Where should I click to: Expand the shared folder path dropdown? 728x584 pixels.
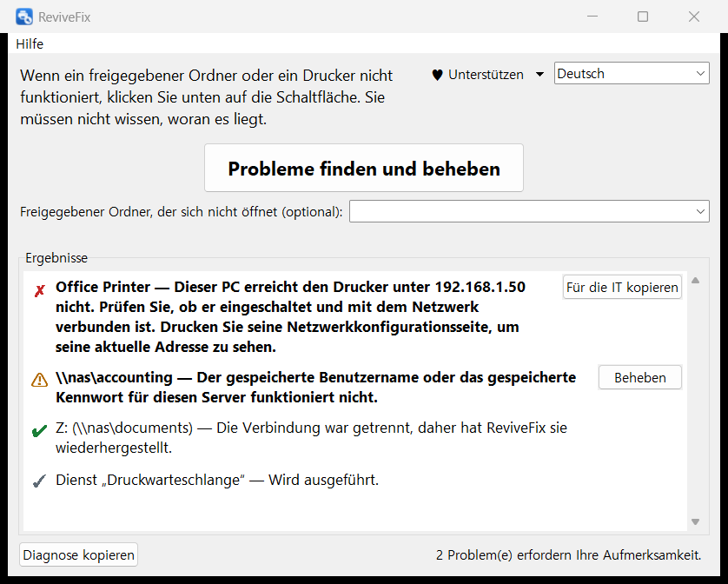(700, 211)
